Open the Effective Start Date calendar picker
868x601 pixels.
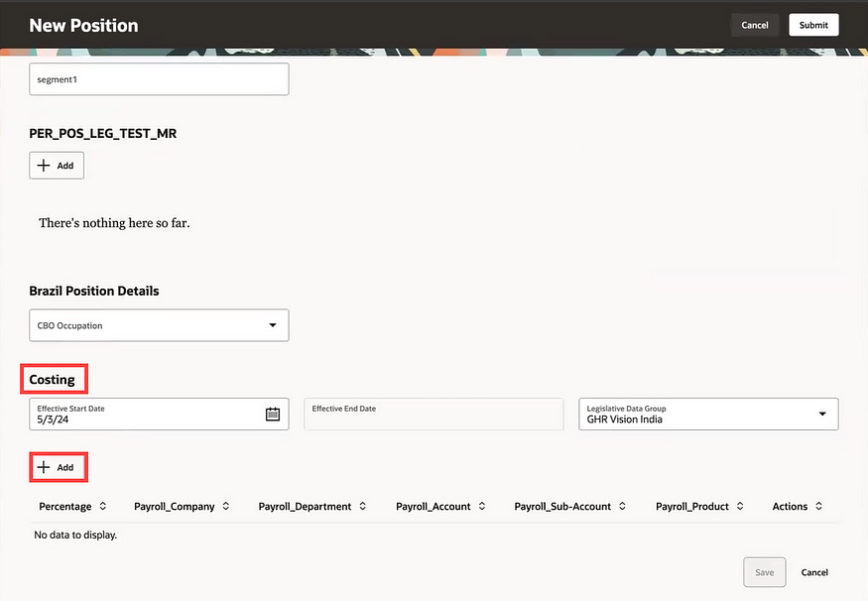[273, 415]
